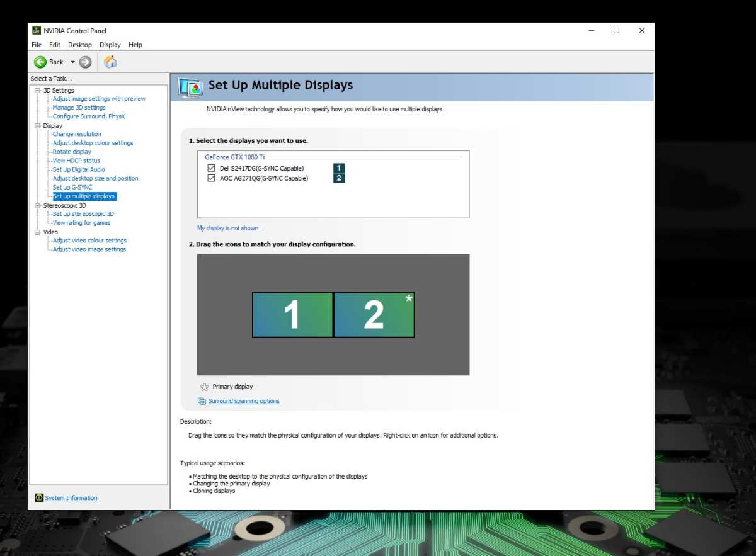Open the Help menu
Viewport: 756px width, 556px height.
click(x=135, y=45)
